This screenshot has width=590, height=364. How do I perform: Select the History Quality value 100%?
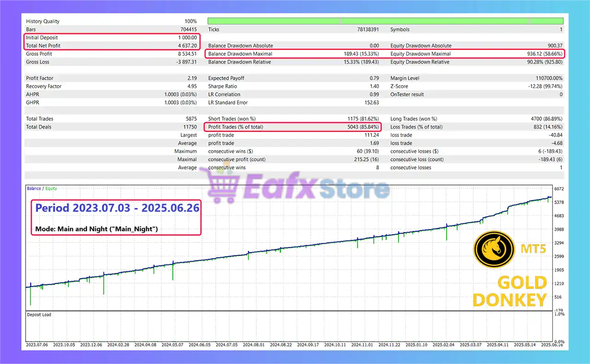tap(190, 21)
